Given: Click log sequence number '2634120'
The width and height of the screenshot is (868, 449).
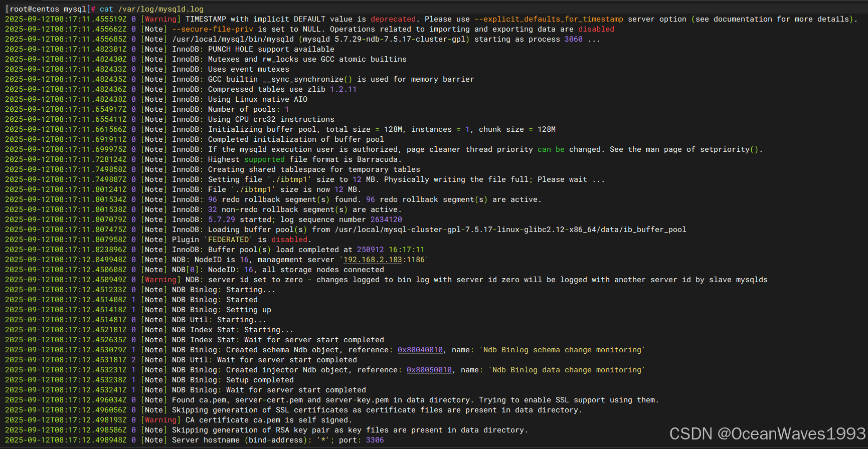Looking at the screenshot, I should 386,219.
